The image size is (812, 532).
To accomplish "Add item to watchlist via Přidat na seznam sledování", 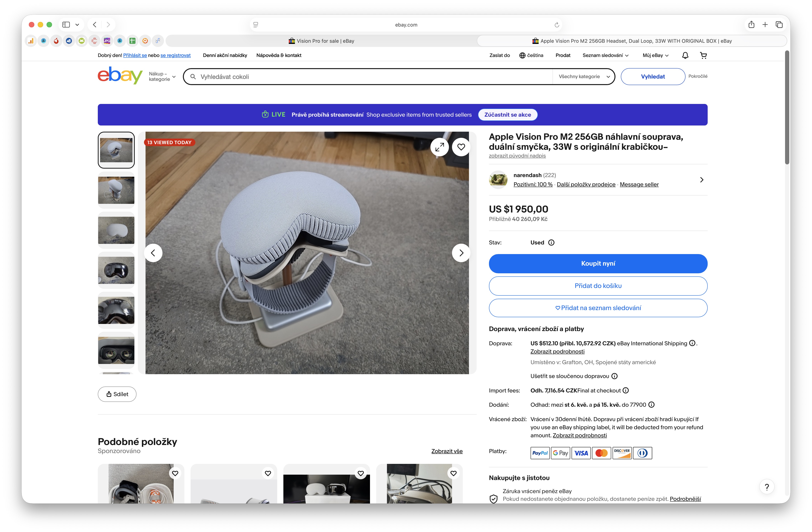I will click(598, 308).
